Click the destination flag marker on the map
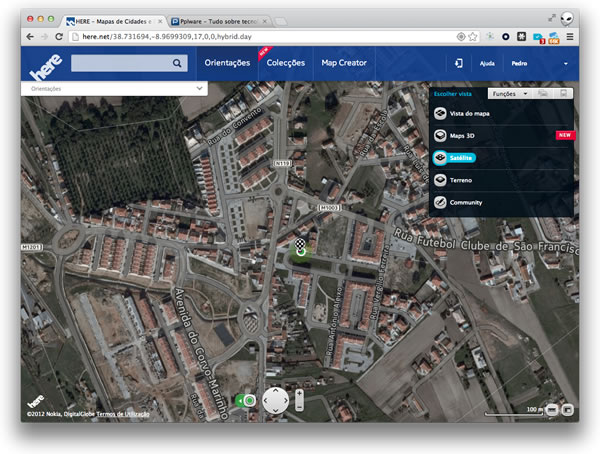The width and height of the screenshot is (600, 454). click(x=300, y=243)
